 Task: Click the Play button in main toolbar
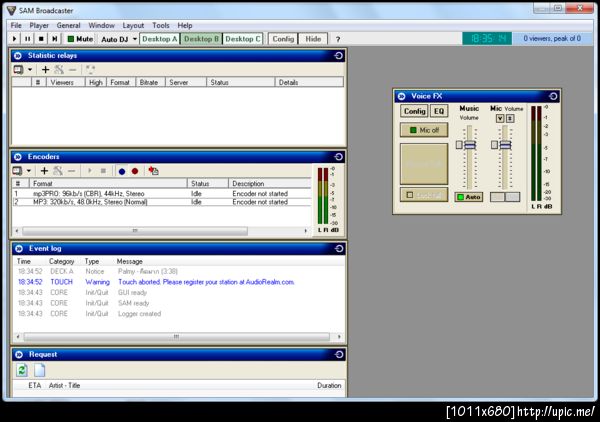[x=15, y=39]
